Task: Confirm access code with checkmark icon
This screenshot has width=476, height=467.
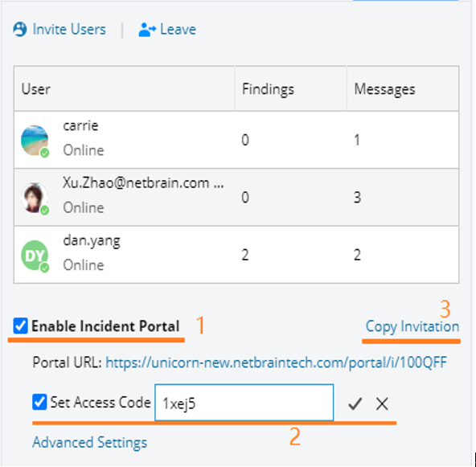Action: (355, 404)
